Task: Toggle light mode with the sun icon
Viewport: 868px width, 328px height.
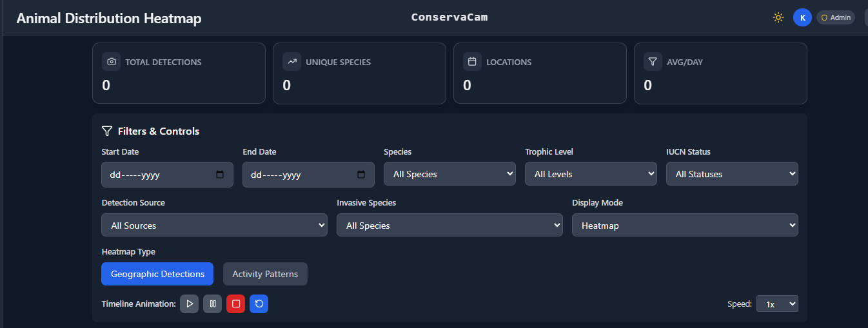Action: 778,17
